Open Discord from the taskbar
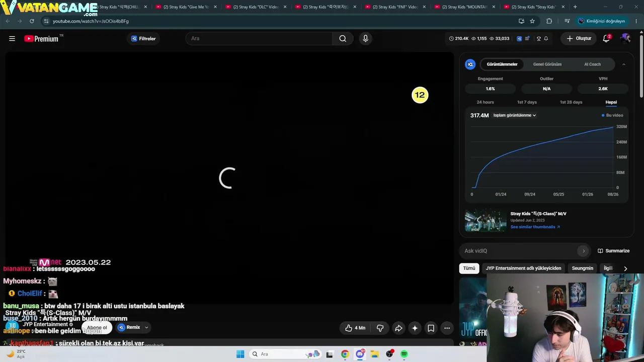The width and height of the screenshot is (644, 362). pos(360,354)
